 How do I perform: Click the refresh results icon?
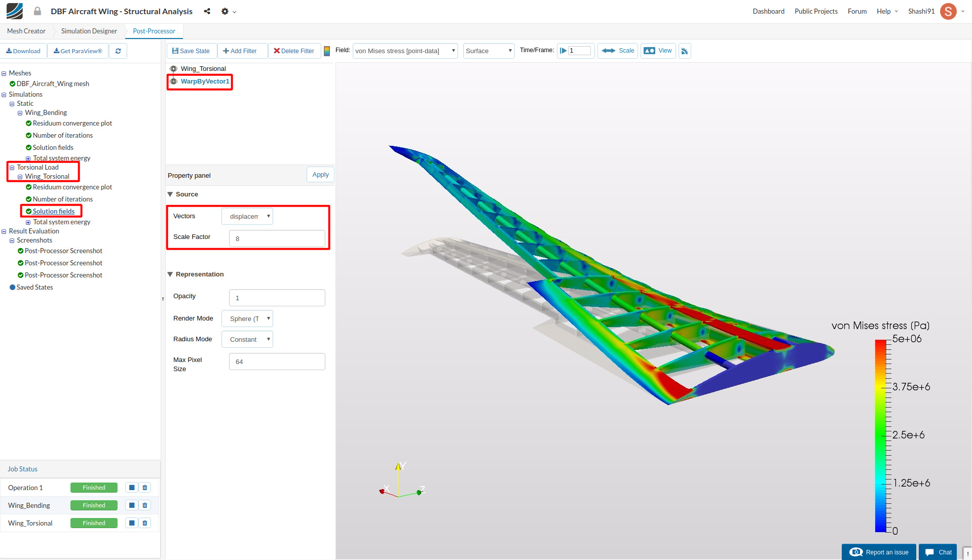pos(118,51)
